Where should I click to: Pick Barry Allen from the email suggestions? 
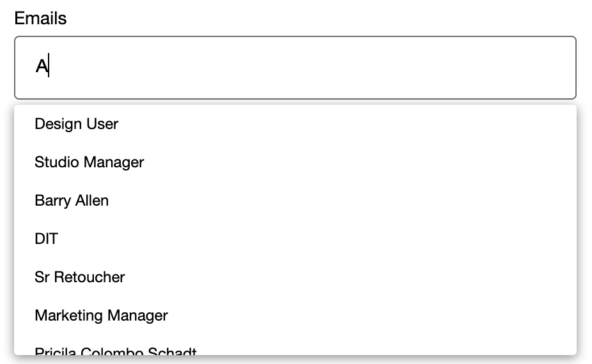point(295,201)
